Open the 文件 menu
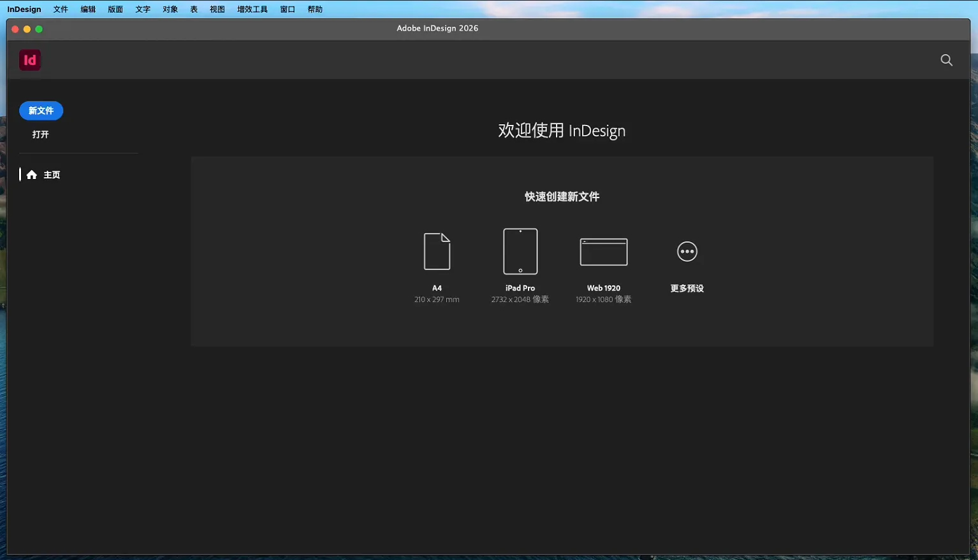The width and height of the screenshot is (978, 560). [x=61, y=9]
